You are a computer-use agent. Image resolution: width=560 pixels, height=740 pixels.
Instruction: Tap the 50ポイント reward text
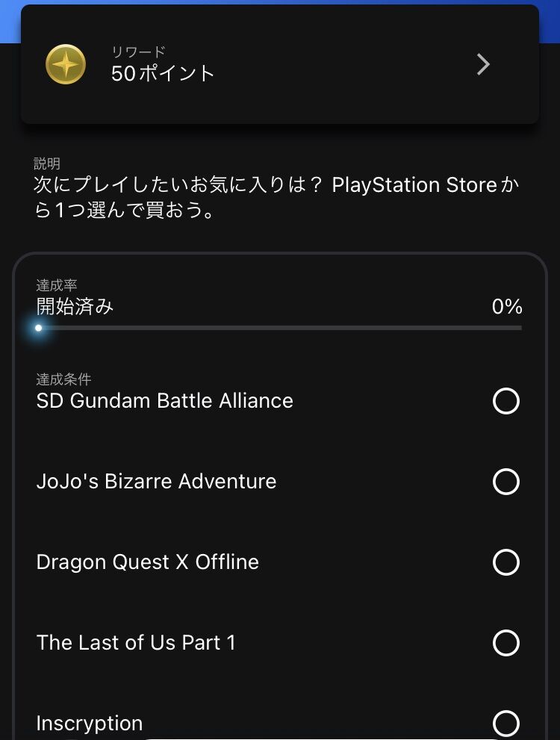(x=163, y=73)
